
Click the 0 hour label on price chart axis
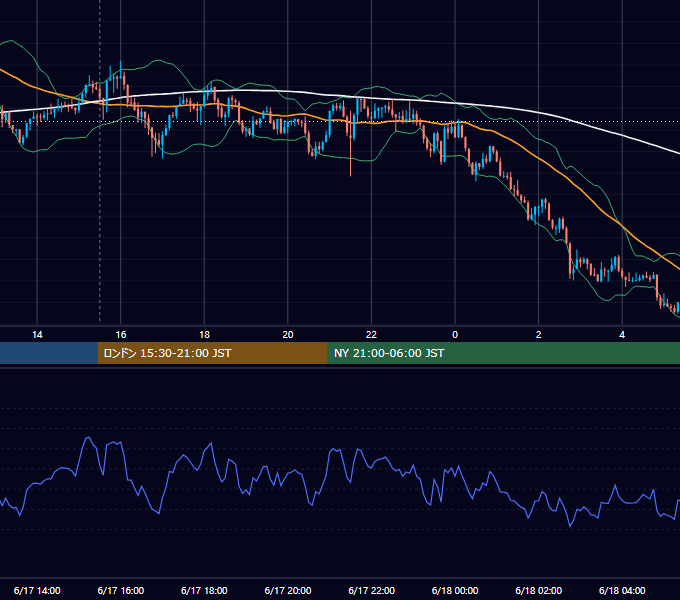pos(455,335)
